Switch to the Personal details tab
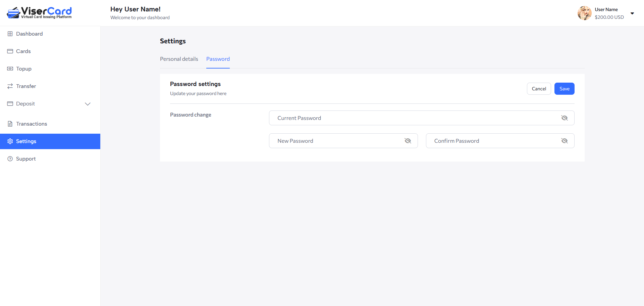This screenshot has width=644, height=306. [179, 59]
